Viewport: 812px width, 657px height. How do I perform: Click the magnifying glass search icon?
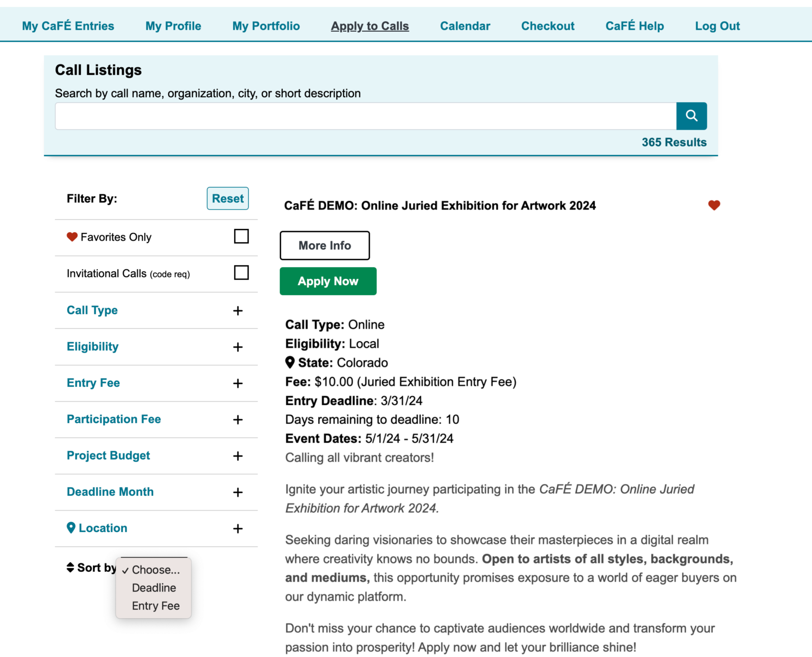coord(691,116)
